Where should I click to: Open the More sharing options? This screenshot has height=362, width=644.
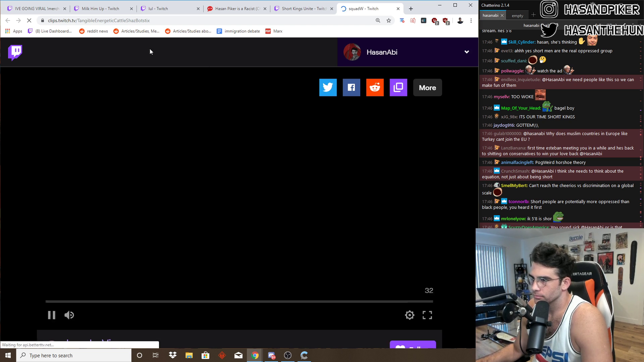tap(427, 87)
